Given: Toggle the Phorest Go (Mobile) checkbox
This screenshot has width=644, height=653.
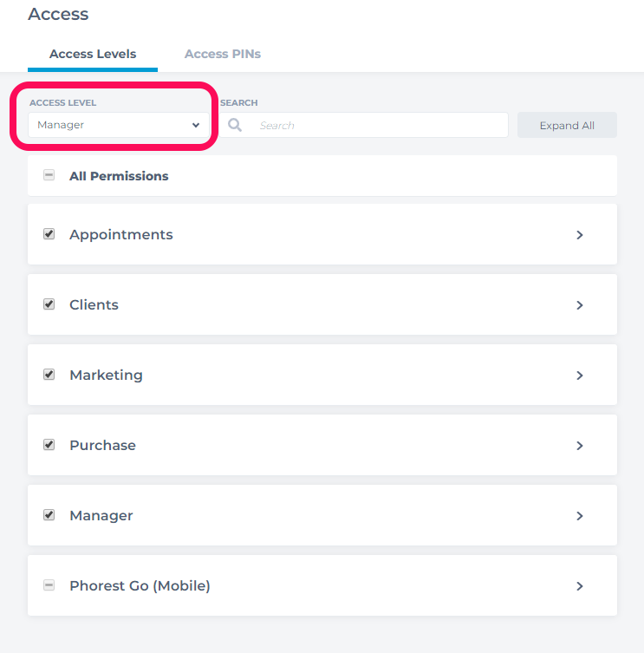Looking at the screenshot, I should pos(49,585).
